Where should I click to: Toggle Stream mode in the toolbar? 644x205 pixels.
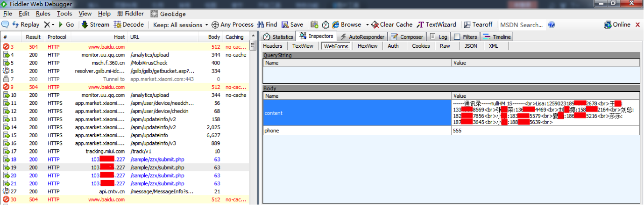tap(95, 25)
